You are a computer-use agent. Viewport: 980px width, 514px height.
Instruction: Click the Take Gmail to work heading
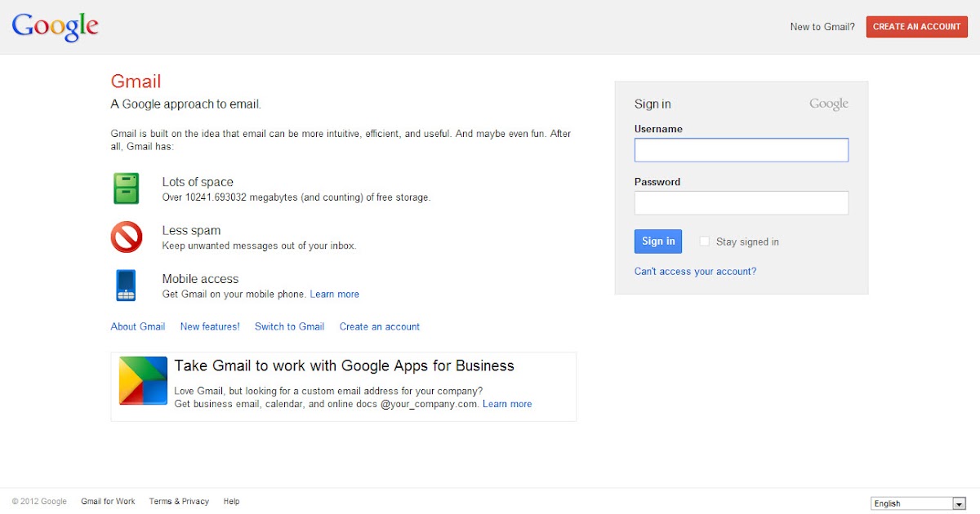coord(345,366)
